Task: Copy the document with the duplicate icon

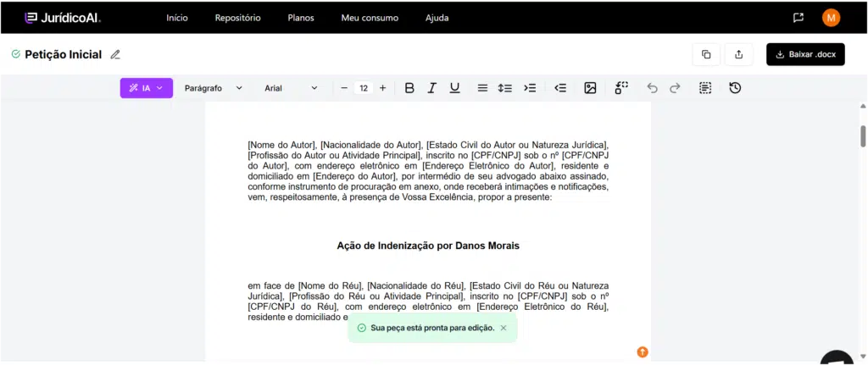Action: point(706,54)
